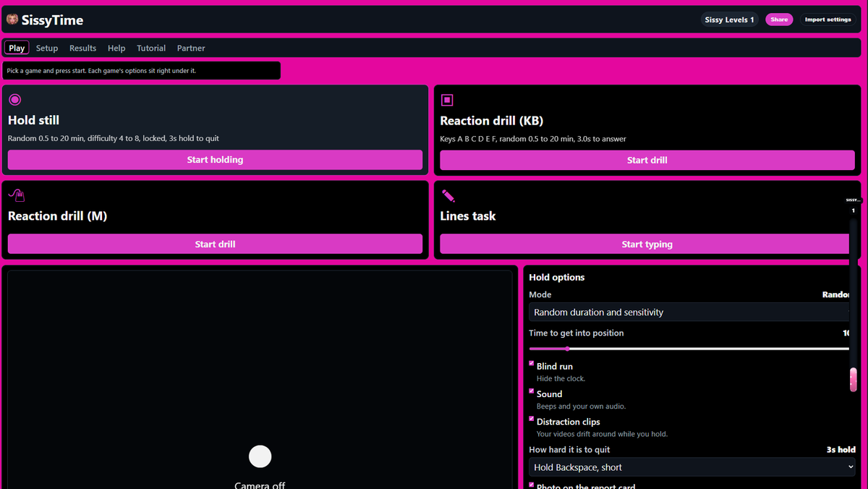Viewport: 868px width, 489px height.
Task: Select the Reaction drill (M) mouse icon
Action: [16, 195]
